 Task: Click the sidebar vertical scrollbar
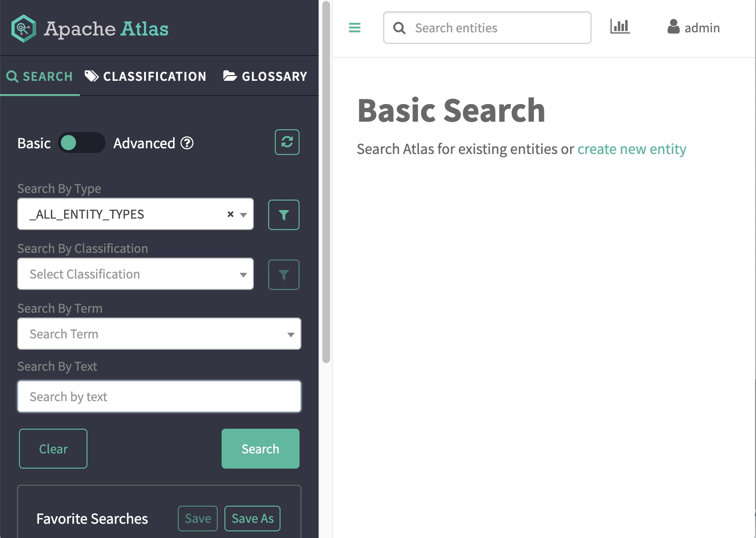[x=326, y=182]
